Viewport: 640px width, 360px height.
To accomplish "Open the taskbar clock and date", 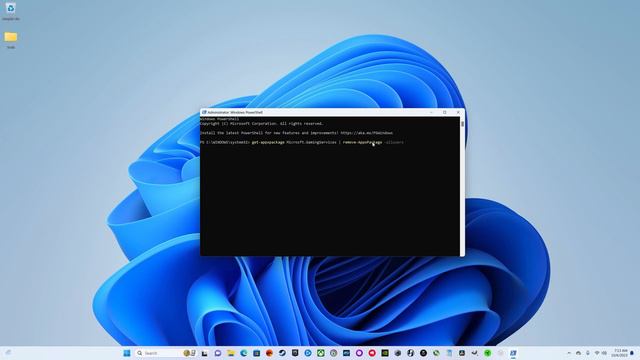I will point(619,353).
